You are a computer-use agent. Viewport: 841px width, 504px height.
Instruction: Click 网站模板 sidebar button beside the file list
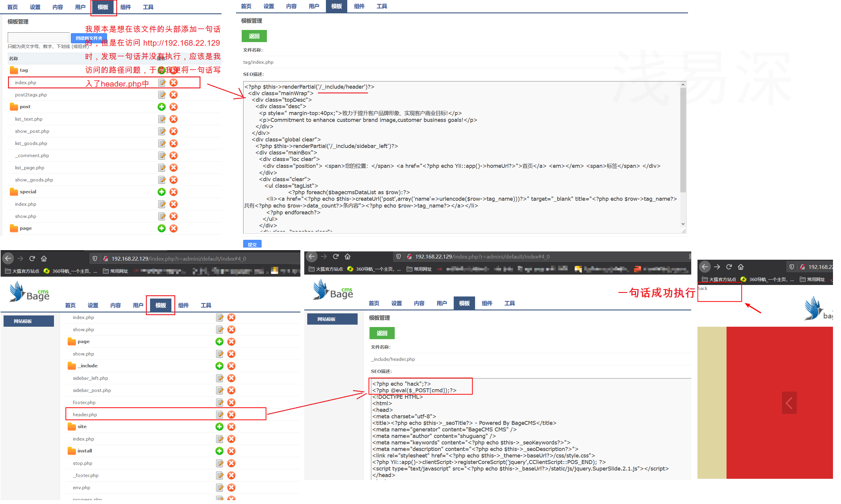[28, 321]
